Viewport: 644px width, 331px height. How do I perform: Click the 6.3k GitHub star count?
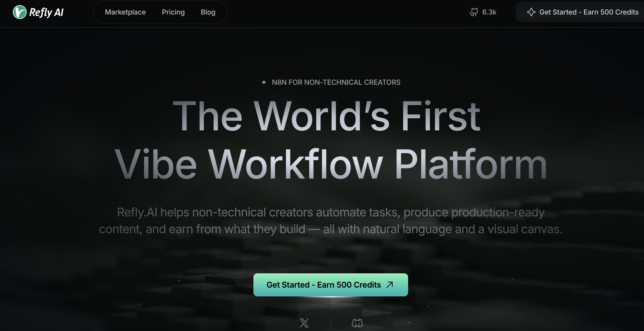pyautogui.click(x=489, y=12)
